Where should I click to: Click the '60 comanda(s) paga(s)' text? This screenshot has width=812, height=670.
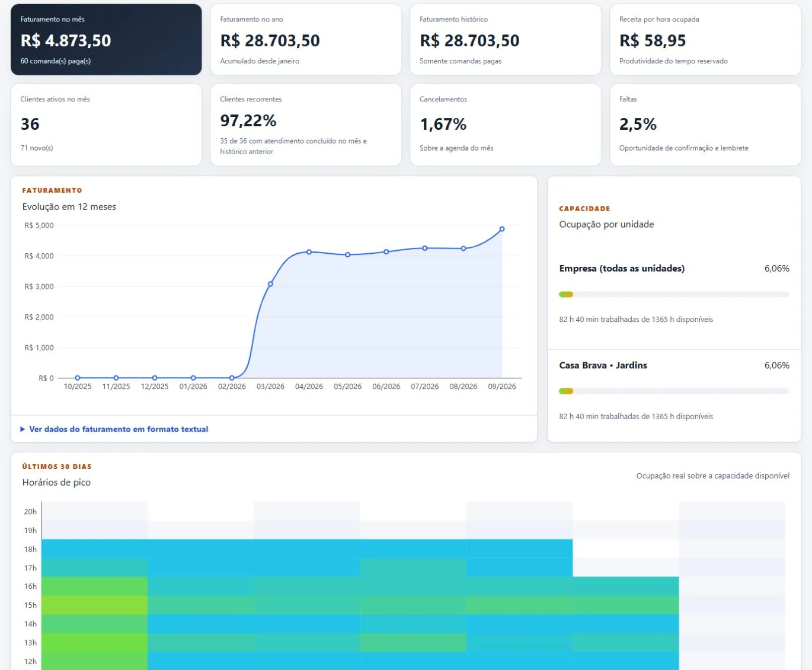[x=56, y=61]
